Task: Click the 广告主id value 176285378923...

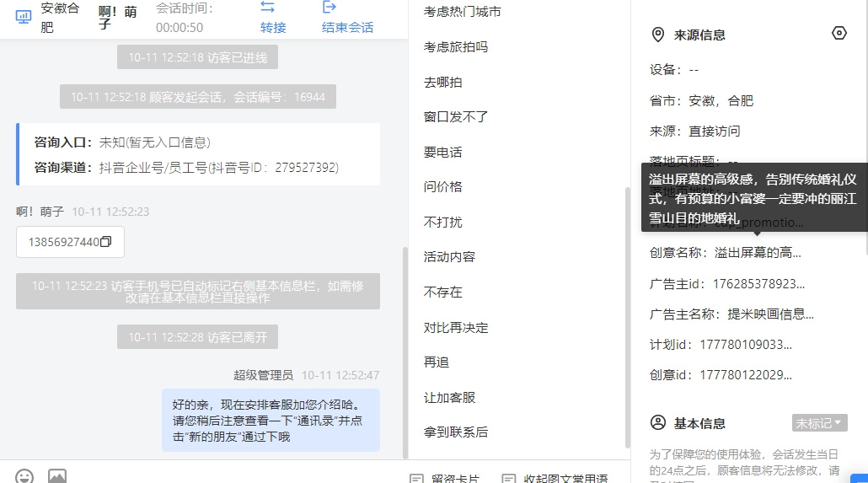Action: [758, 284]
